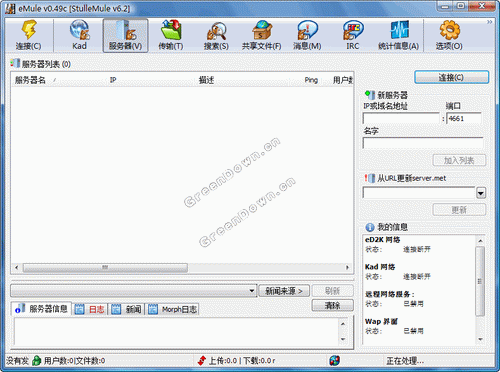This screenshot has width=500, height=372.
Task: Click the 清除 clear button
Action: click(332, 305)
